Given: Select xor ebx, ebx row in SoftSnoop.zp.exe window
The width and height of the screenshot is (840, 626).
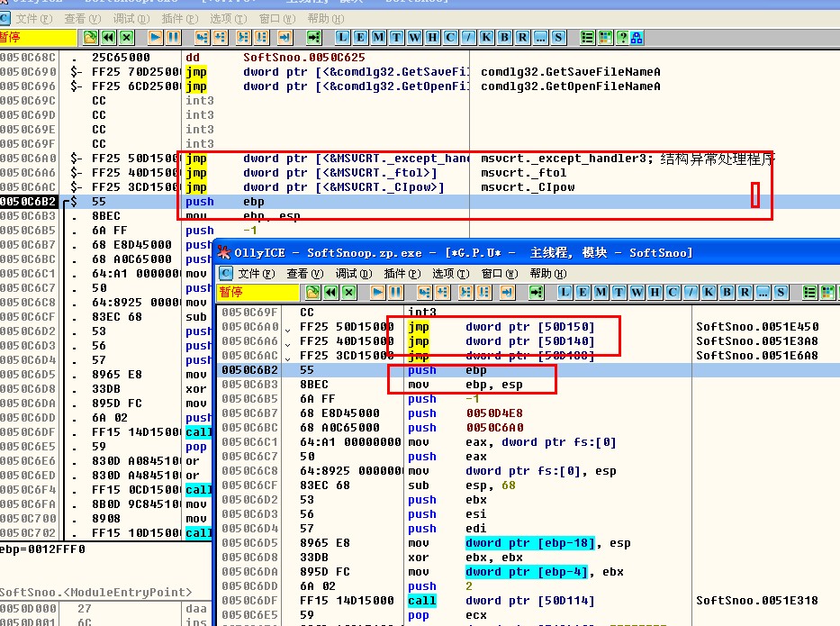Looking at the screenshot, I should [528, 557].
